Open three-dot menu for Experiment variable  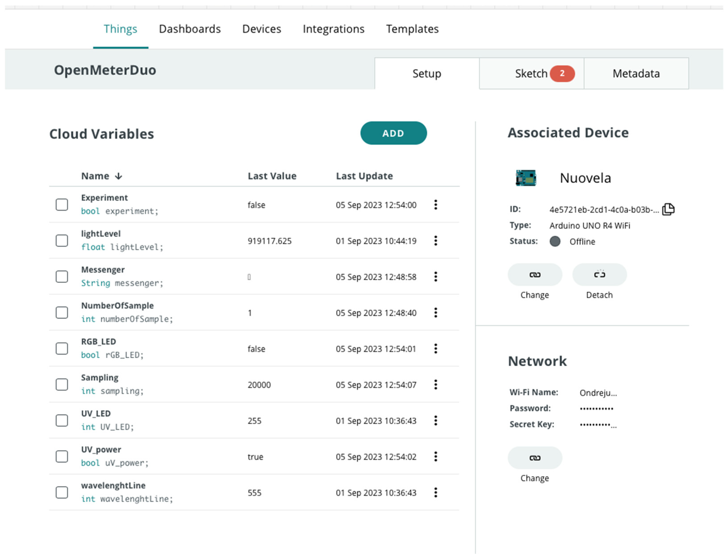point(435,205)
